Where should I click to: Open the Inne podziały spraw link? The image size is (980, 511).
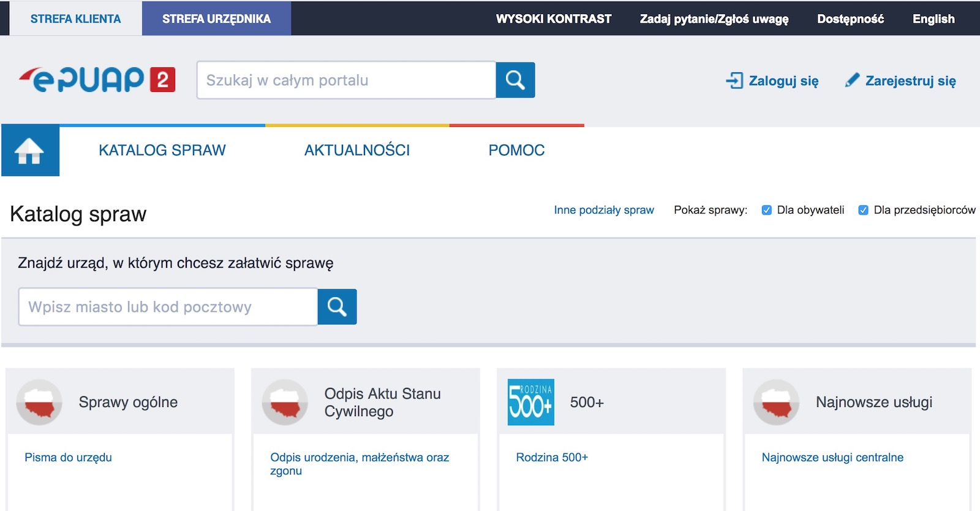point(604,210)
